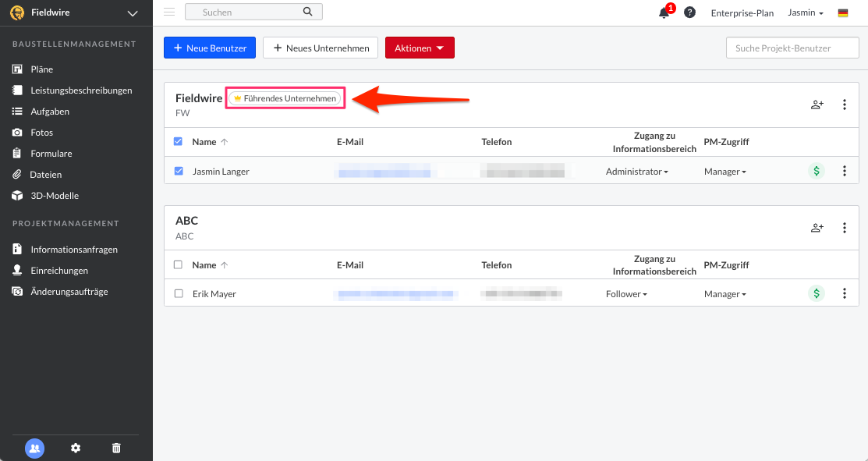Sort Fieldwire table by Name column
This screenshot has width=868, height=461.
[x=210, y=142]
